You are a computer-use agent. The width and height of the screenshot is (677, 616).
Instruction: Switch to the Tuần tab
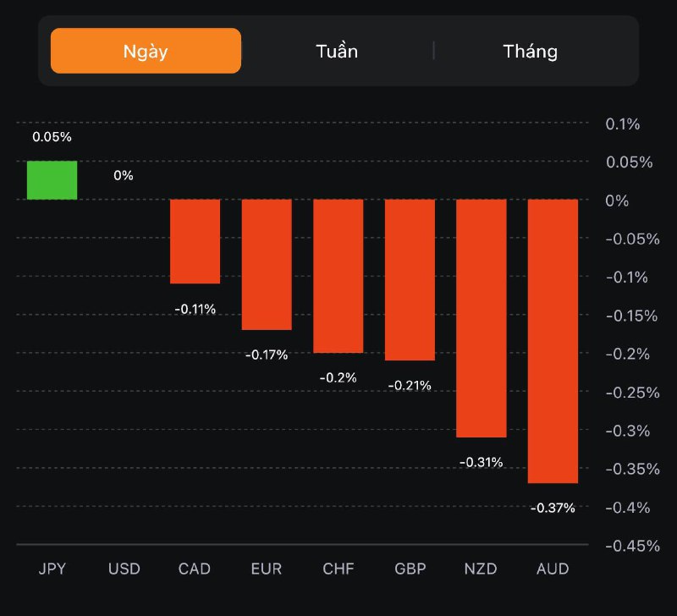click(337, 51)
